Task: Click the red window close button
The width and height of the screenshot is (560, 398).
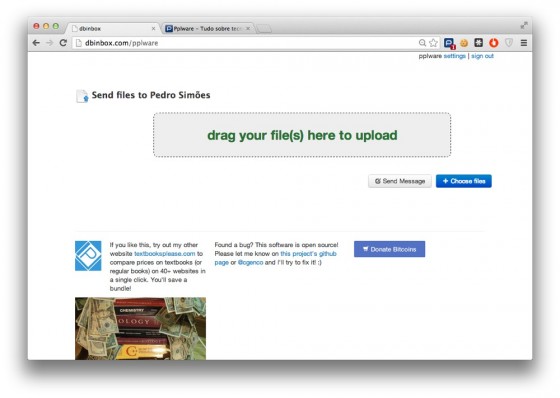Action: [36, 26]
